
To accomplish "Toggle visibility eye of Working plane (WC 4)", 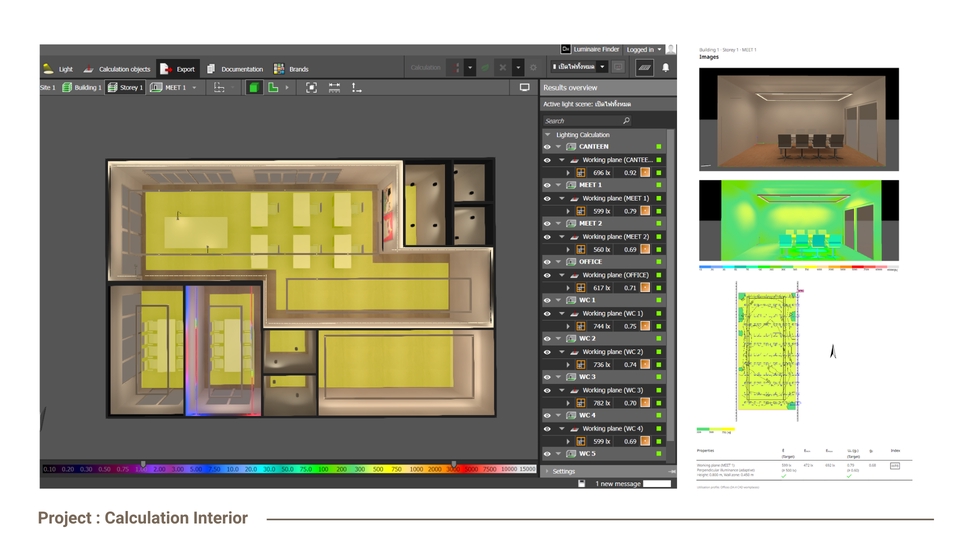I will pyautogui.click(x=547, y=429).
